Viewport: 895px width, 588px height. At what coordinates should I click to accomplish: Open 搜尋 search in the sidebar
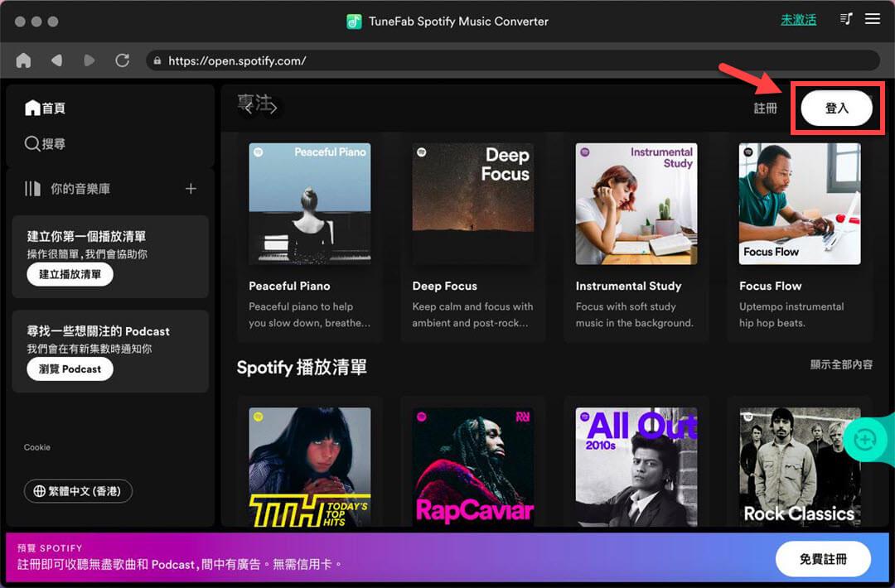[45, 144]
